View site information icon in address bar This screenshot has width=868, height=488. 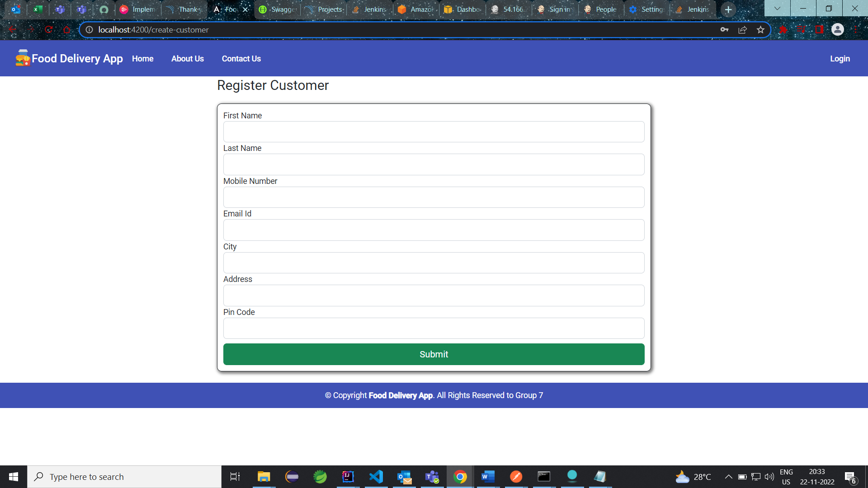[90, 30]
